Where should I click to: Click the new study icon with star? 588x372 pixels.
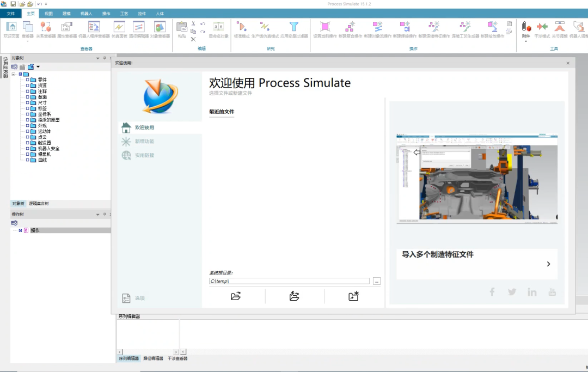coord(353,296)
